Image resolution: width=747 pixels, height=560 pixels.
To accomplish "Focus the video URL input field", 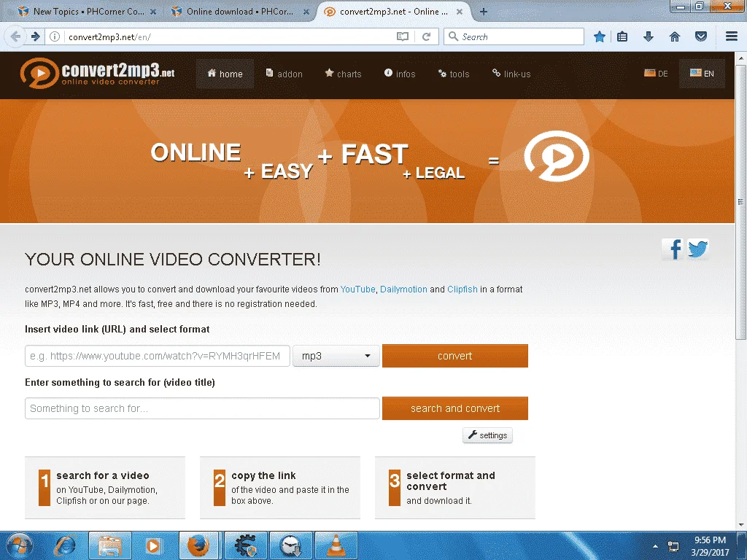I will (x=158, y=356).
